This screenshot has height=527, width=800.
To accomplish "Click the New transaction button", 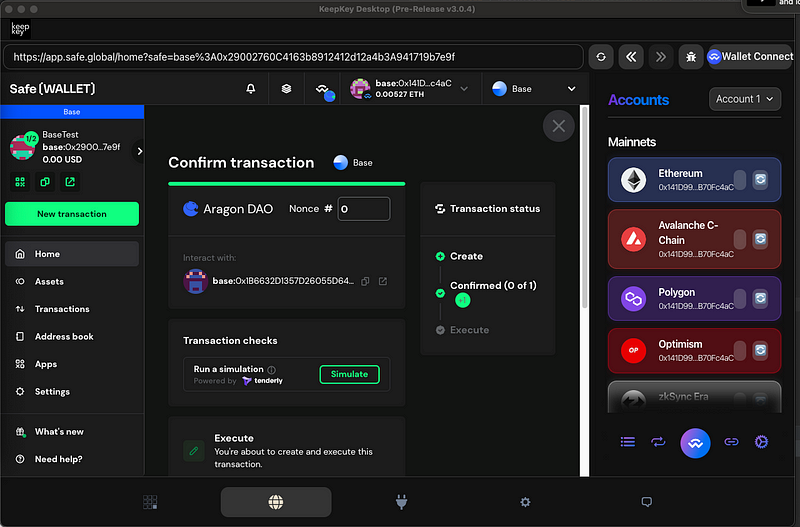I will [x=71, y=214].
